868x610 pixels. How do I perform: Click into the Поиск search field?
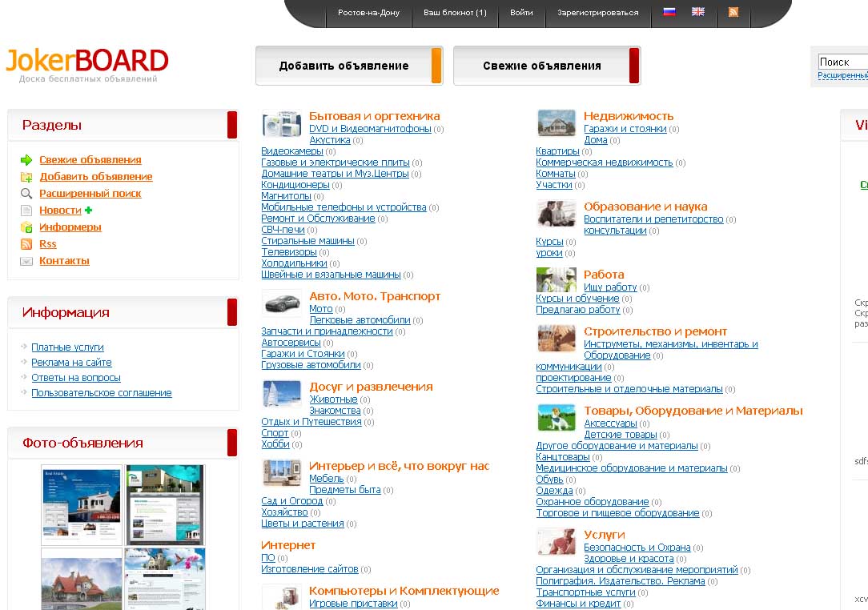pos(842,62)
